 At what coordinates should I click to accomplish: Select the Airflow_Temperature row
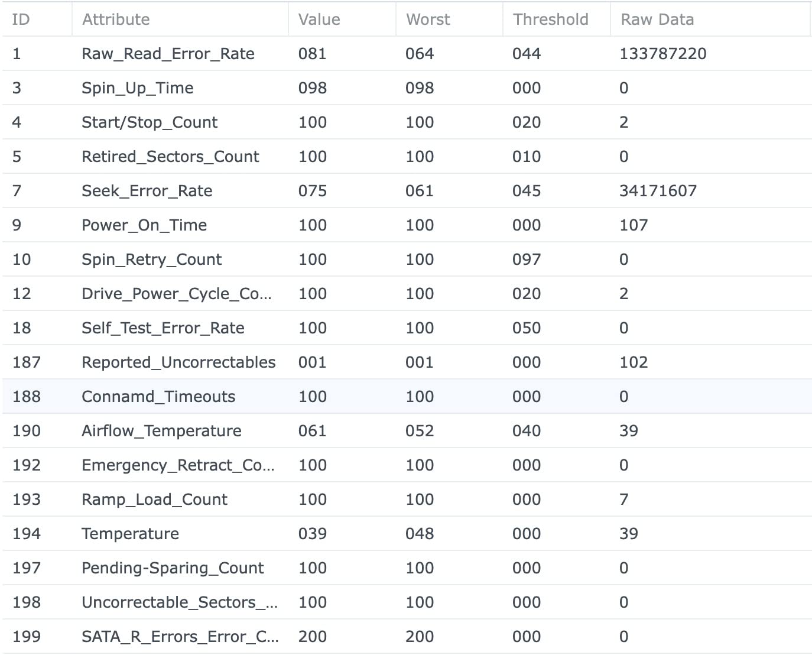pyautogui.click(x=407, y=431)
